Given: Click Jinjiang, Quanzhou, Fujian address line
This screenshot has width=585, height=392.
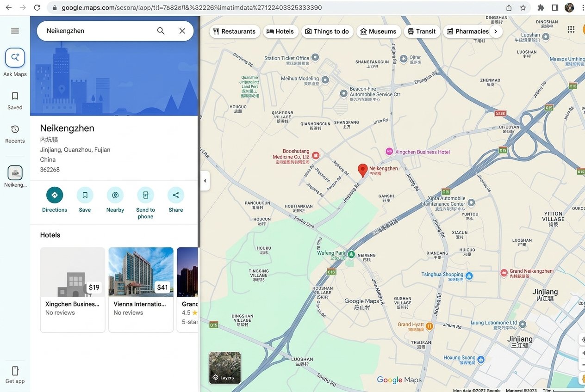Looking at the screenshot, I should pyautogui.click(x=75, y=150).
